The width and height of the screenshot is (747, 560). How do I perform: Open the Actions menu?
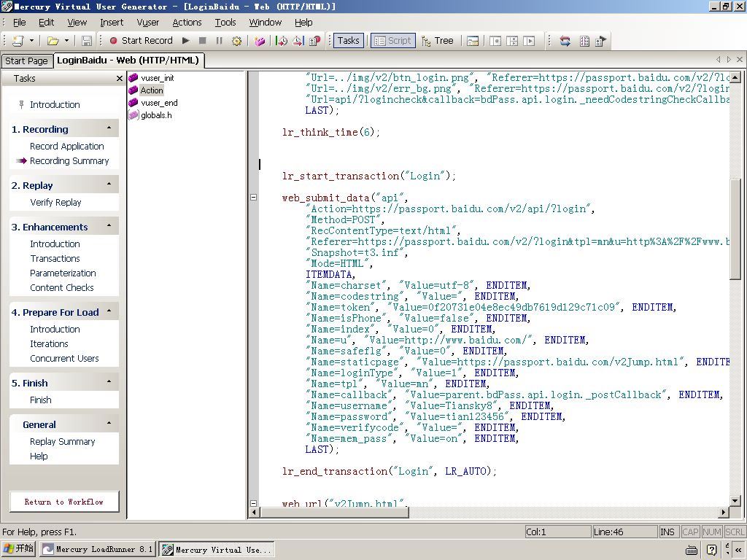click(x=187, y=23)
